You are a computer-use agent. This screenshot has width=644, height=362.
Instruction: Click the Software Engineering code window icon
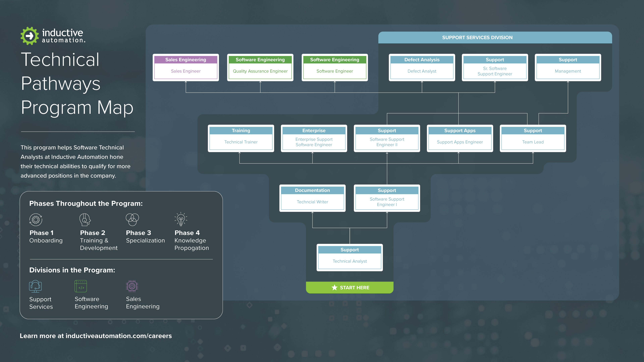(x=80, y=286)
